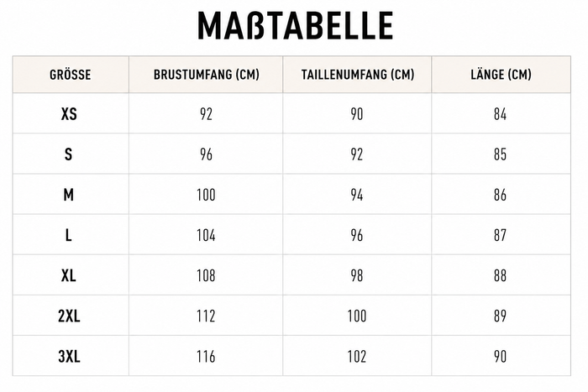
Task: Select the BRUSTUMFANG (CM) column header
Action: coord(207,75)
